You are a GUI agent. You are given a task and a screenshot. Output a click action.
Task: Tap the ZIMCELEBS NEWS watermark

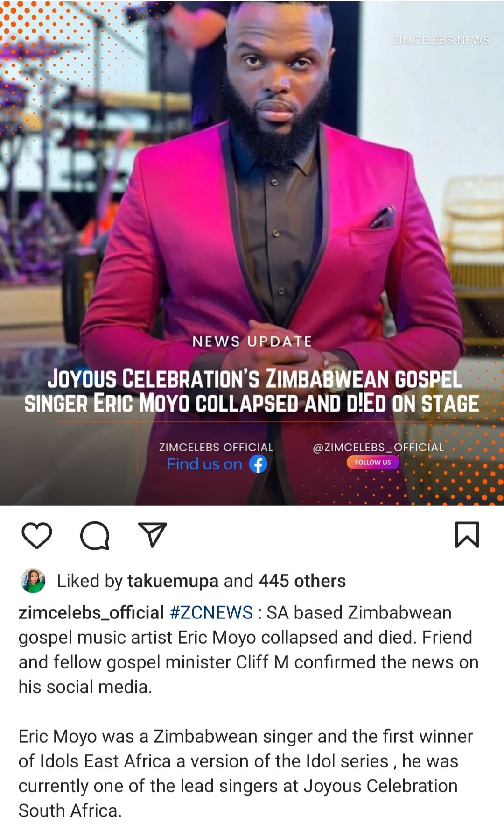(441, 40)
